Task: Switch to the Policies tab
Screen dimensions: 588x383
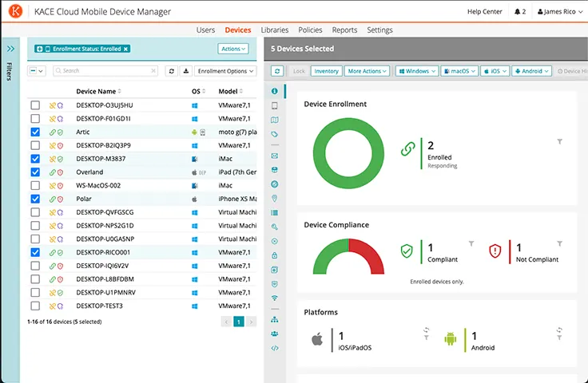Action: (310, 30)
